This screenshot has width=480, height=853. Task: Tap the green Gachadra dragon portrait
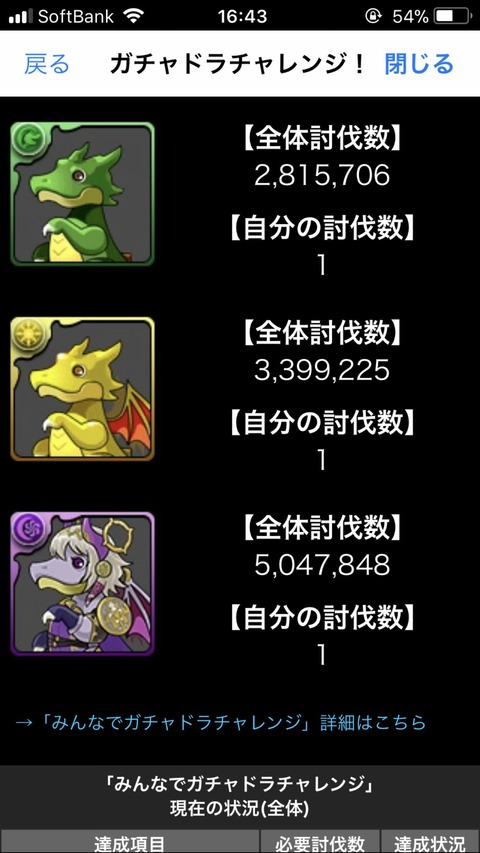click(x=82, y=194)
